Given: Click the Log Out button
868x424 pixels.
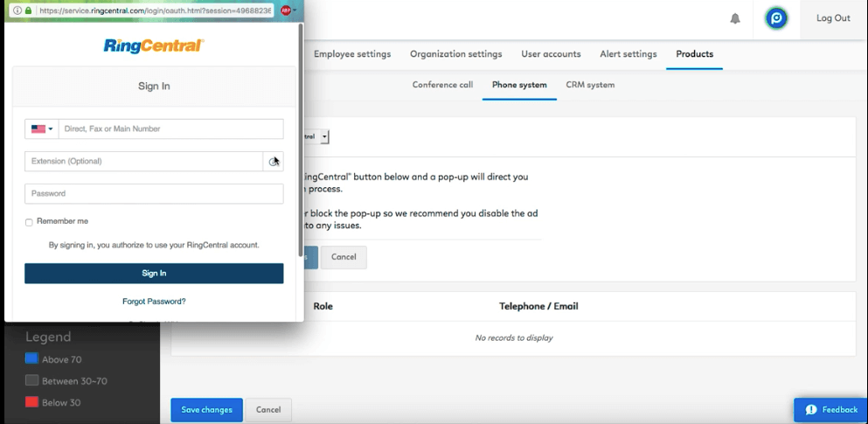Looking at the screenshot, I should tap(833, 18).
